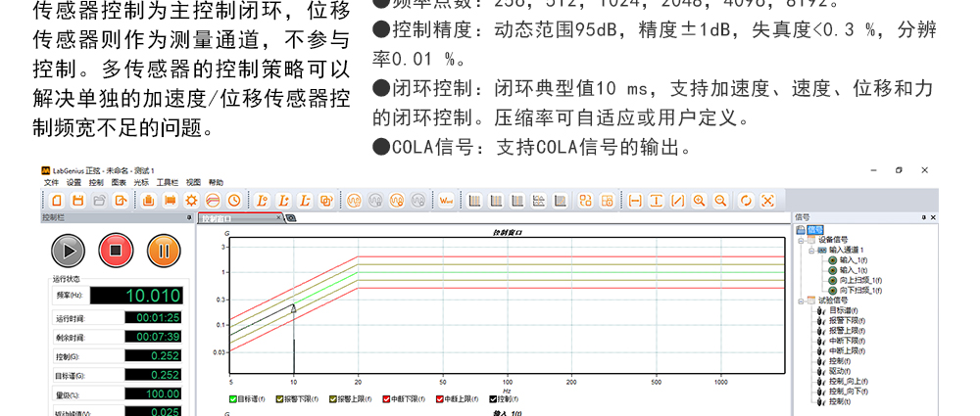Collapse the 试验信号 tree node
Viewport: 980px width, 416px height.
tap(801, 300)
